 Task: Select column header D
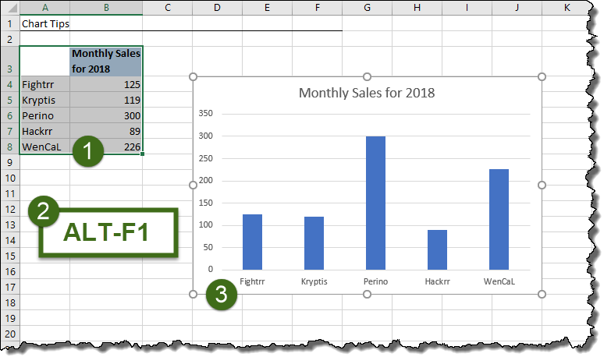coord(217,7)
